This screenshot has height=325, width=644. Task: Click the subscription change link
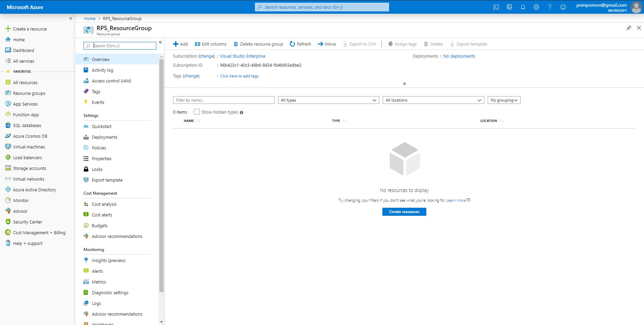[207, 56]
